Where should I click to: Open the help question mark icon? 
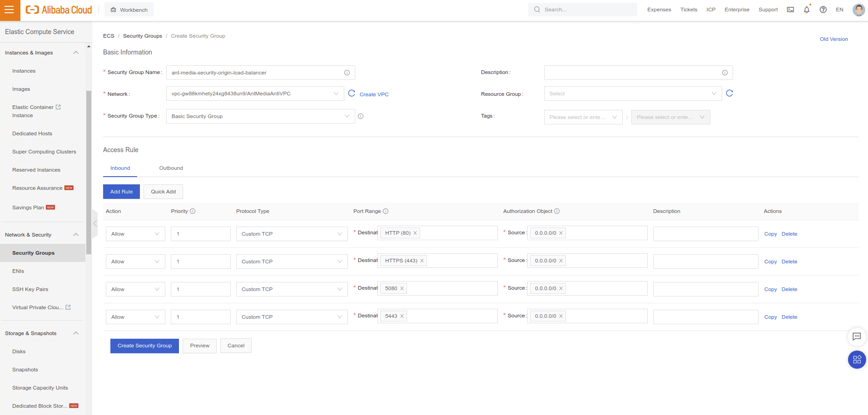pos(823,10)
